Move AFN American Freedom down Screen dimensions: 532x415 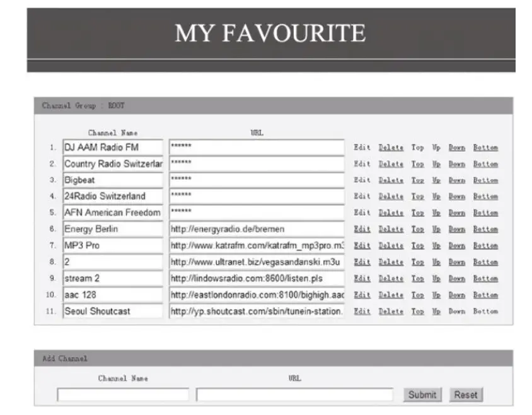(x=457, y=213)
